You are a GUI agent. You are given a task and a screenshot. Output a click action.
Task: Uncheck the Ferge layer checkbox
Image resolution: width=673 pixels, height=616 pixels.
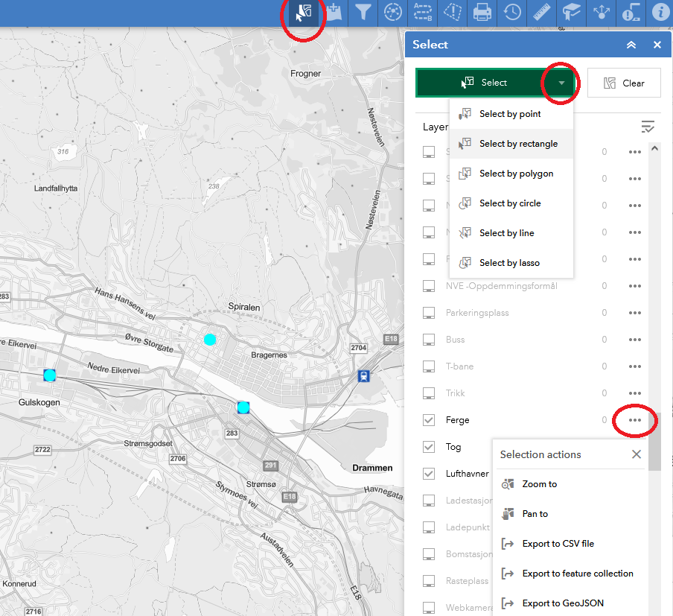click(429, 420)
